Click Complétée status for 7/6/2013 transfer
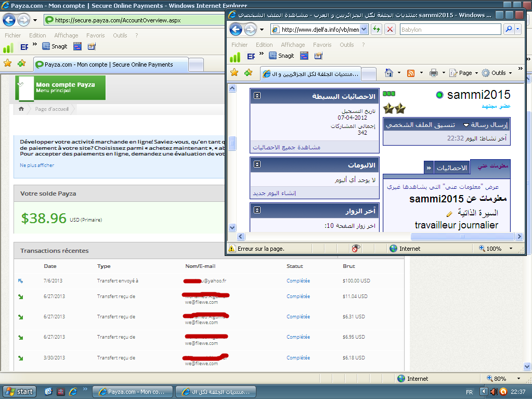 (x=298, y=280)
